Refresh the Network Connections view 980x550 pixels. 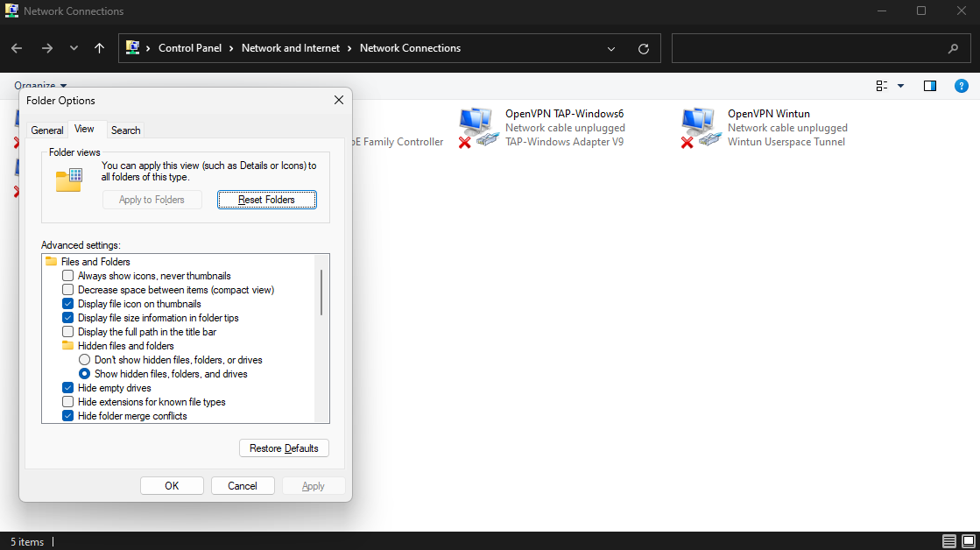(644, 48)
